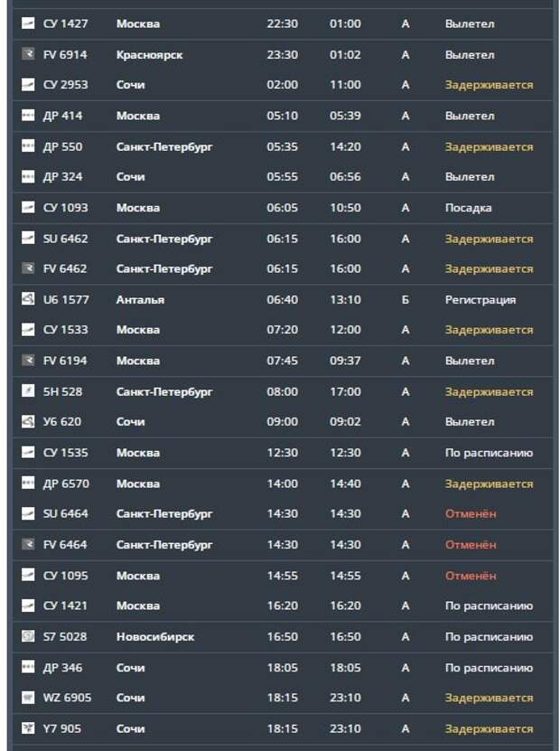
Task: Click the icon next to У6 620
Action: click(28, 421)
